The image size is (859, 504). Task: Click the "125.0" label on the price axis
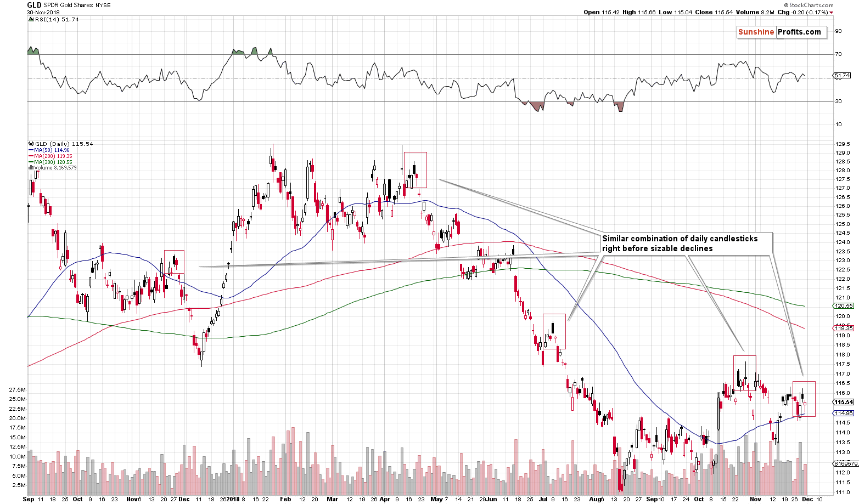click(x=841, y=224)
